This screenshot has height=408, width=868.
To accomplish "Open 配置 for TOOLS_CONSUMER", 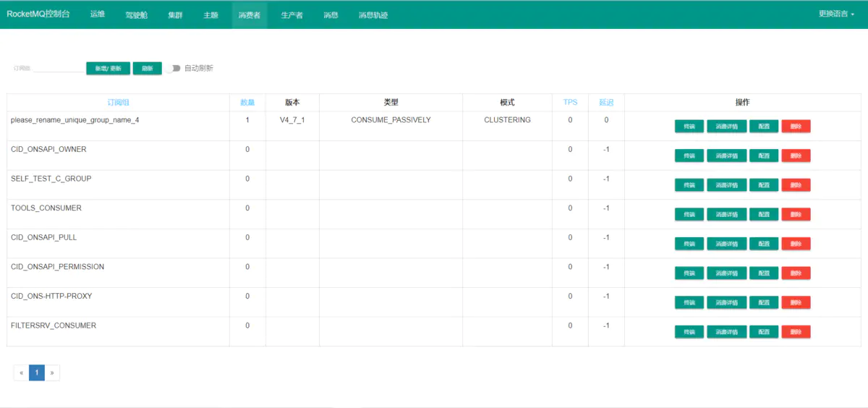I will pyautogui.click(x=764, y=214).
